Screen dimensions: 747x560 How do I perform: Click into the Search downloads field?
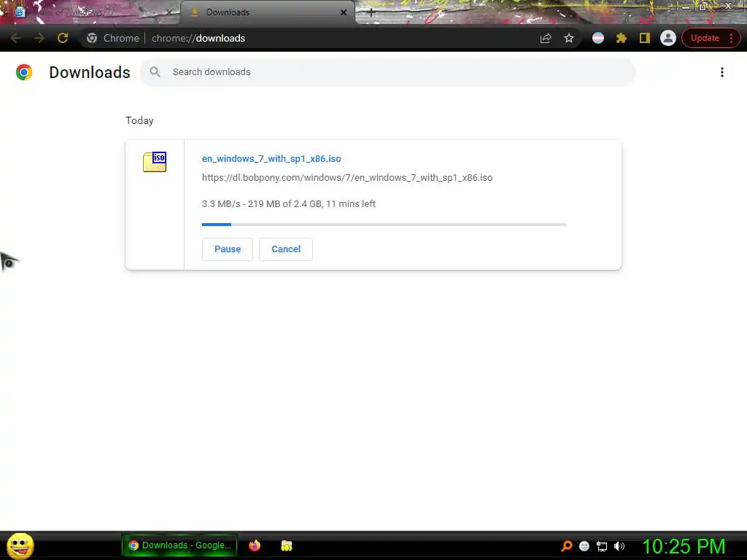tap(387, 72)
